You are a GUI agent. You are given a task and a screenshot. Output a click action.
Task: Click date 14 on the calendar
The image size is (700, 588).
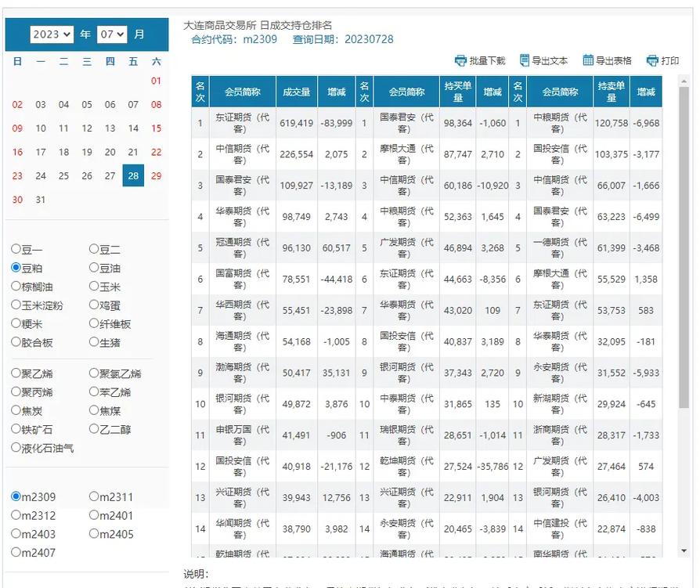[132, 128]
